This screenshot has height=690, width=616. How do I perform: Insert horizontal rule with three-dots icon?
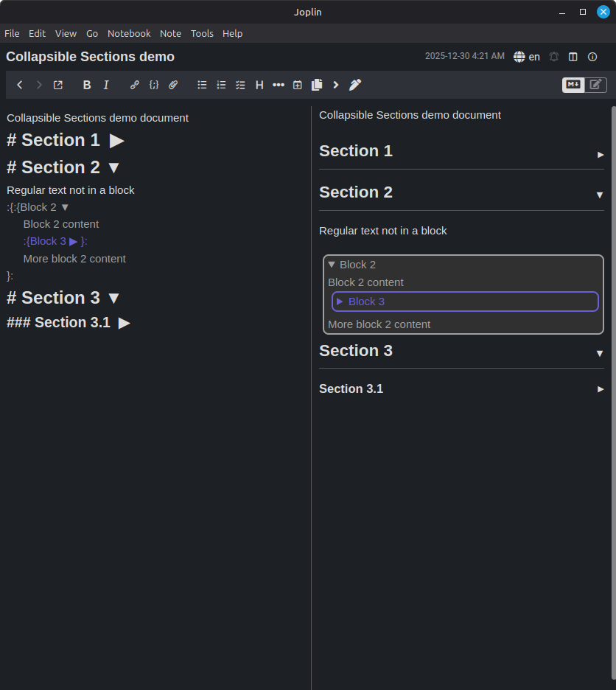(279, 85)
